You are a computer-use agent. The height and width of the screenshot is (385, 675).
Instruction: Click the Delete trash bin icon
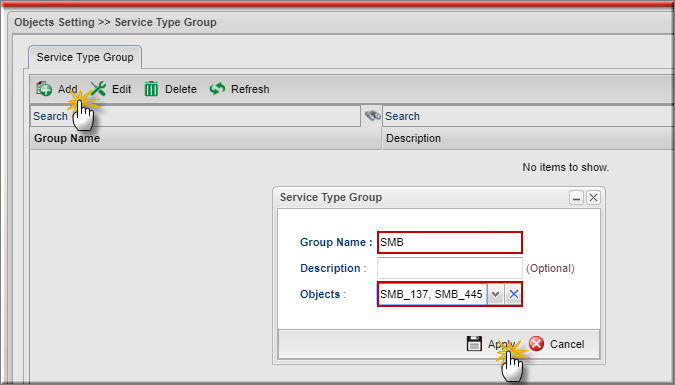pos(152,89)
